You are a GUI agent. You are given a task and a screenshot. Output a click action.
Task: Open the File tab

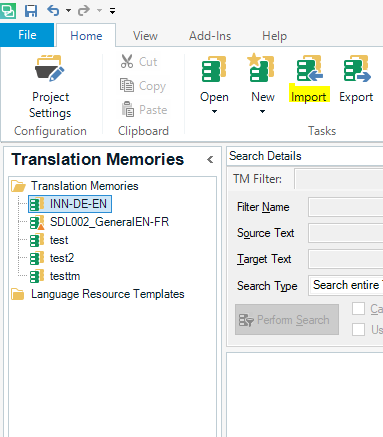(x=27, y=35)
